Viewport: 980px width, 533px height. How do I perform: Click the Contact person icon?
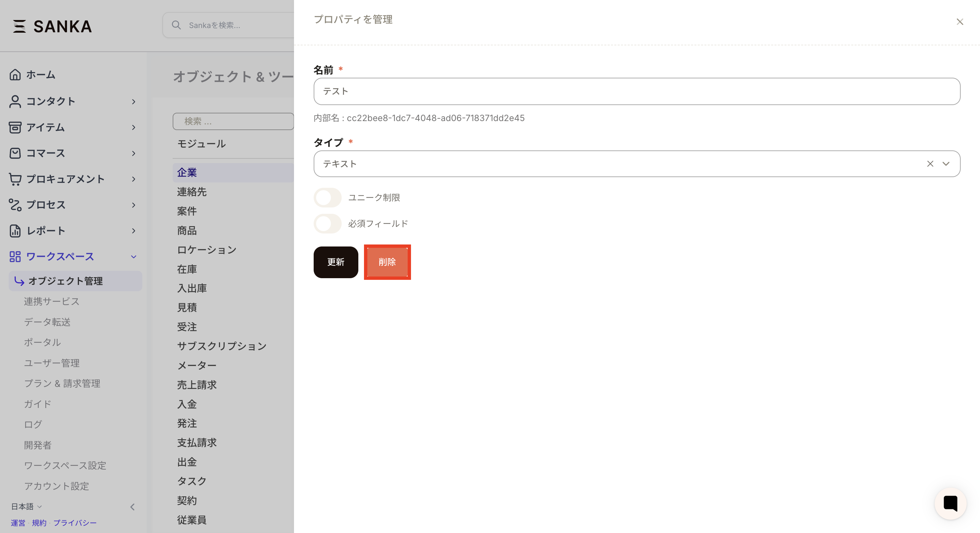[15, 101]
